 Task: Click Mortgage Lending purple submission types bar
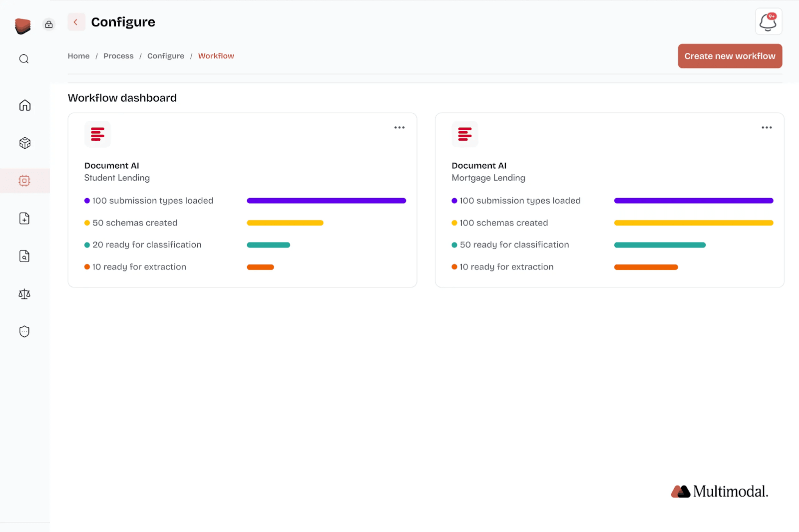[x=694, y=201]
